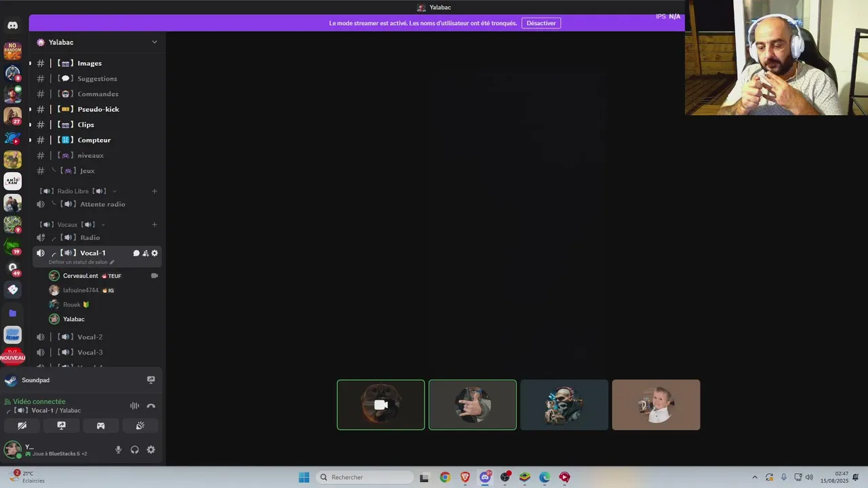Open Microsoft Edge from taskbar

[545, 477]
